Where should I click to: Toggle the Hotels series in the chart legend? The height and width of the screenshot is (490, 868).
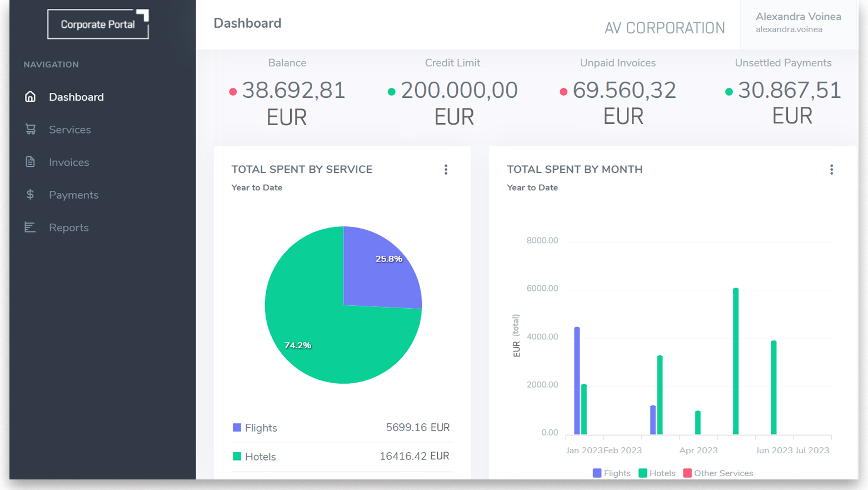click(657, 473)
